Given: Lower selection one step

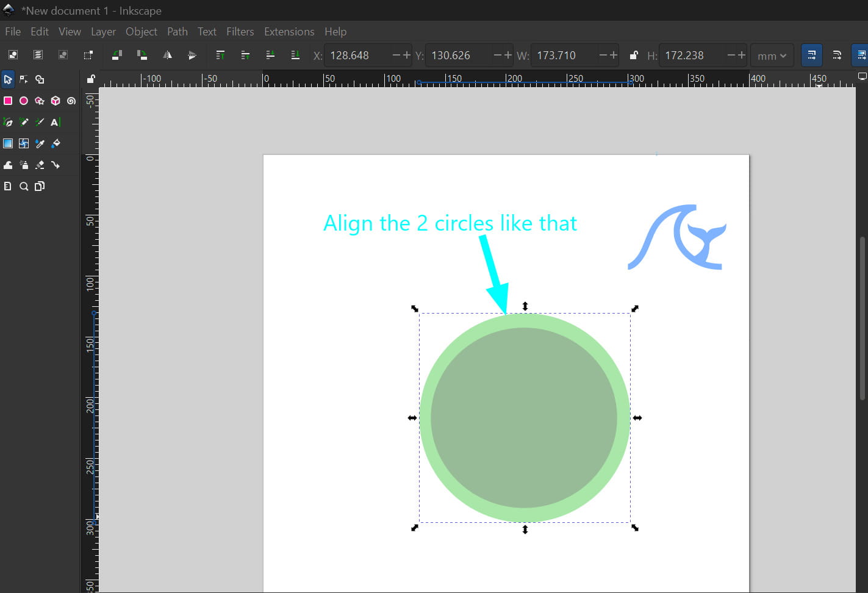Looking at the screenshot, I should [270, 55].
